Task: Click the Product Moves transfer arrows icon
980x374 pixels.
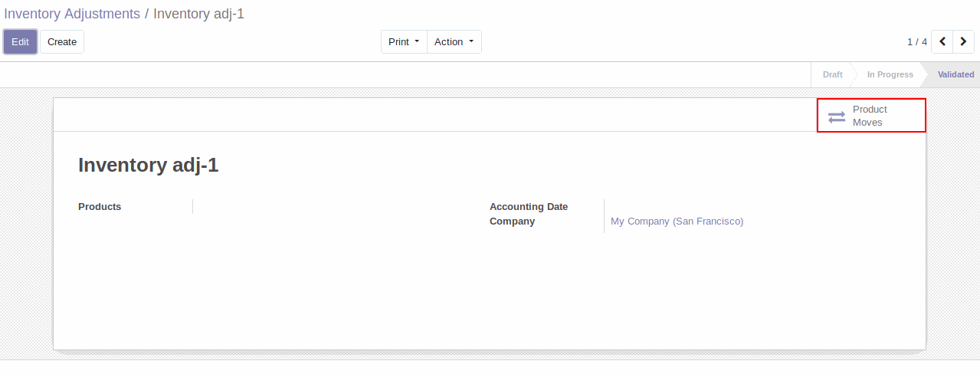Action: [x=837, y=116]
